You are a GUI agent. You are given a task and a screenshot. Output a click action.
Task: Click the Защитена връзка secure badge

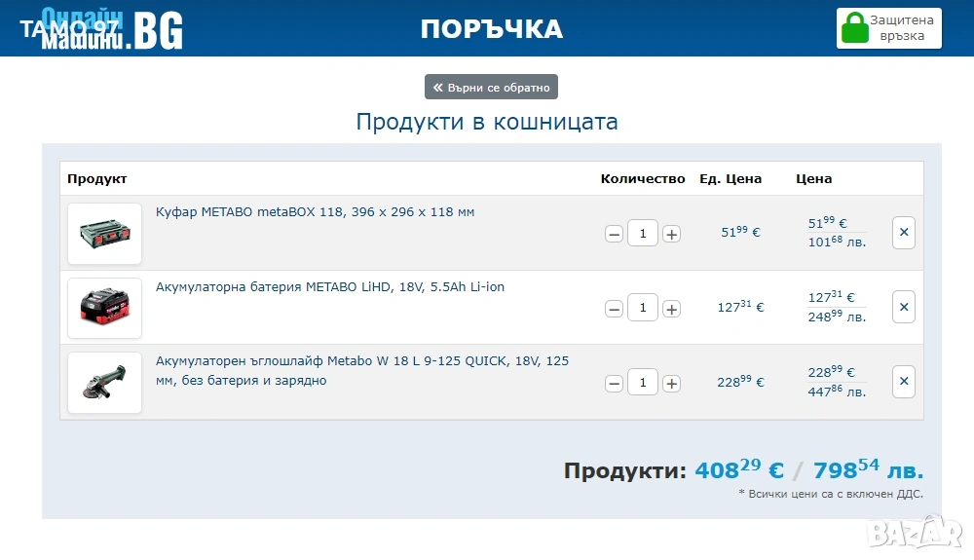889,27
